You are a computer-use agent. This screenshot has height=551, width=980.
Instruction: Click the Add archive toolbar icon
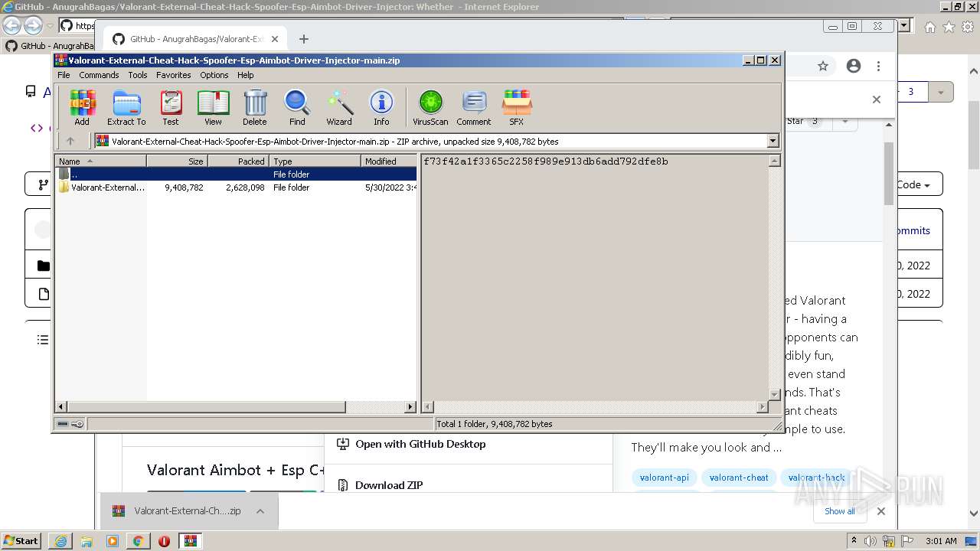(82, 107)
